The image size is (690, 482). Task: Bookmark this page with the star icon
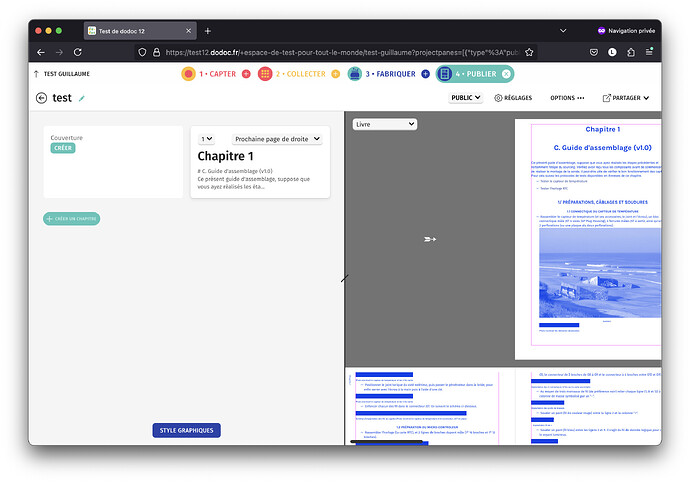tap(528, 52)
